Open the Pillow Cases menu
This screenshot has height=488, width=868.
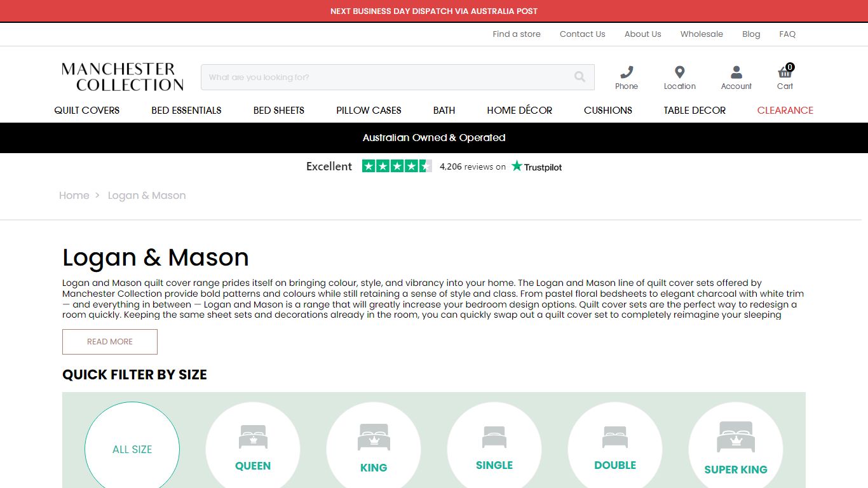pos(369,110)
